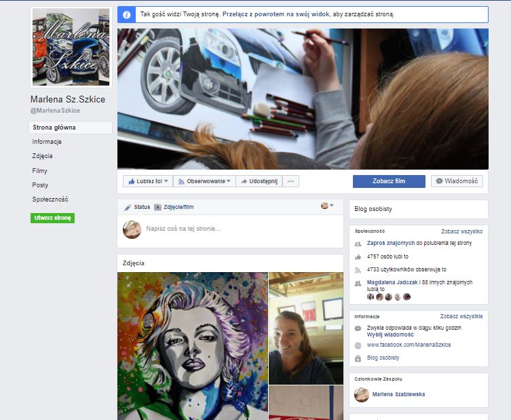Screen dimensions: 511x420
Task: Click the Zaproś znajomych link
Action: [x=391, y=243]
